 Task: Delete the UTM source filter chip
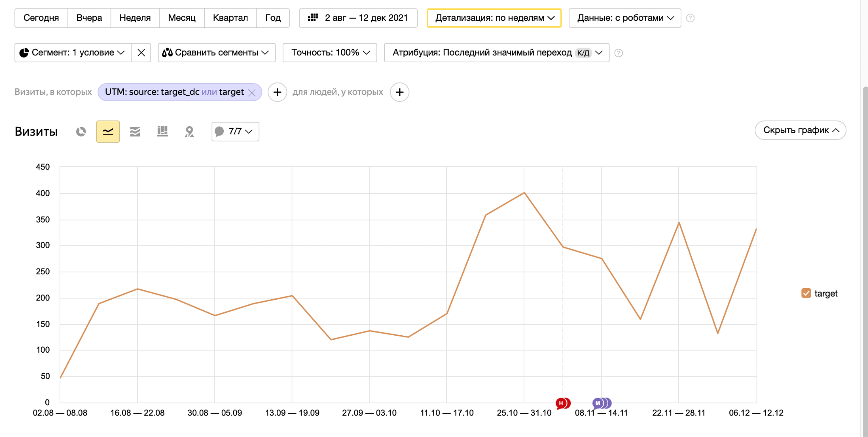(x=252, y=93)
